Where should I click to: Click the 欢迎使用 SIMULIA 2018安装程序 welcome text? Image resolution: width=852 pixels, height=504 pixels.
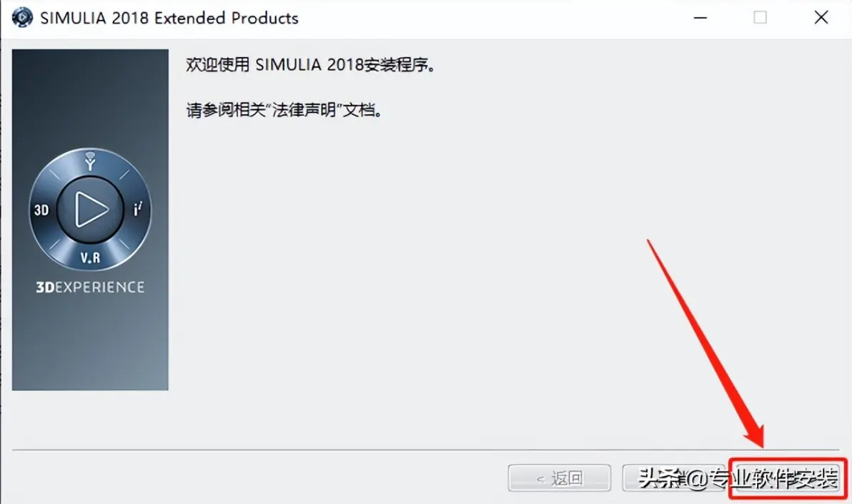coord(310,65)
